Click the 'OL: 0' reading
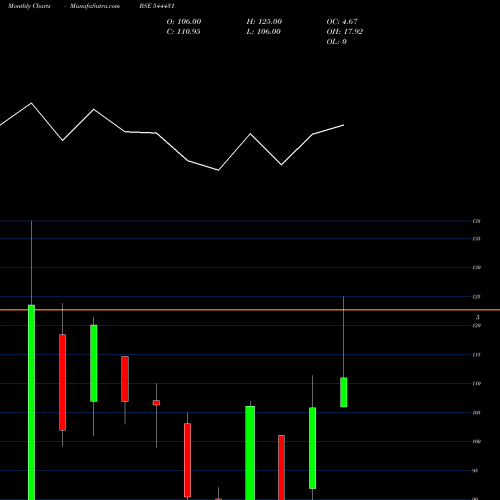The width and height of the screenshot is (500, 500). point(336,42)
